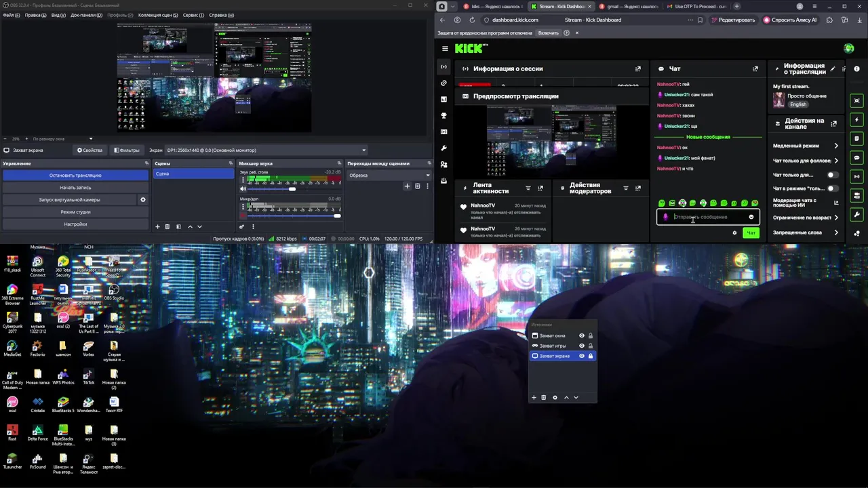Open Kick sidebar analytics chart icon
Image resolution: width=868 pixels, height=488 pixels.
click(x=444, y=99)
